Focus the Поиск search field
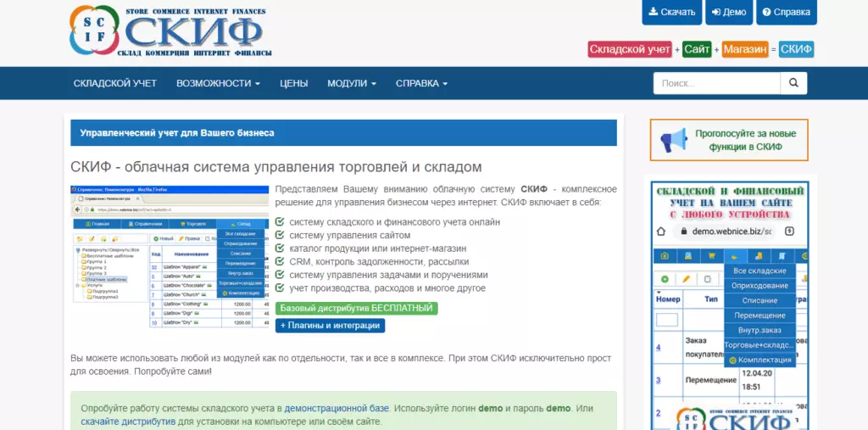Screen dimensions: 868x430 pyautogui.click(x=717, y=83)
